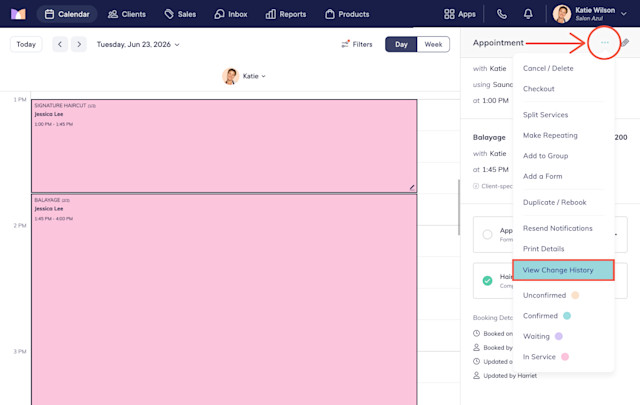Go to the Sales section

[180, 14]
